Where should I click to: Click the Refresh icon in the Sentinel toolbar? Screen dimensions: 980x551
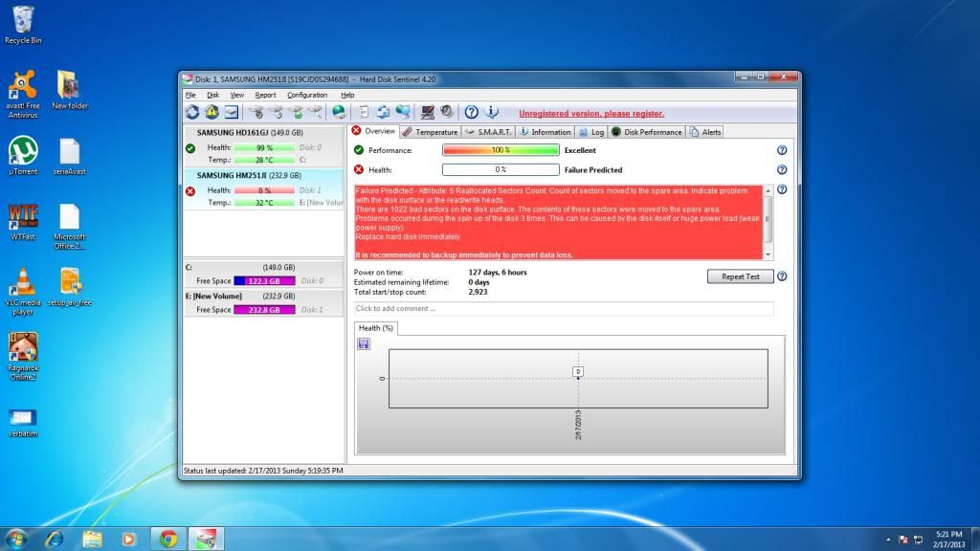pos(191,112)
